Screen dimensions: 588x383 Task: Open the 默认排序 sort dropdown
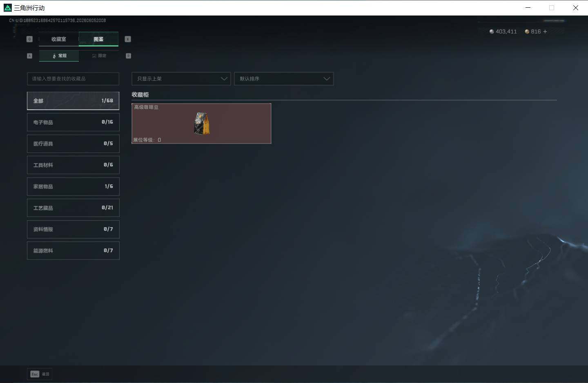click(x=284, y=79)
